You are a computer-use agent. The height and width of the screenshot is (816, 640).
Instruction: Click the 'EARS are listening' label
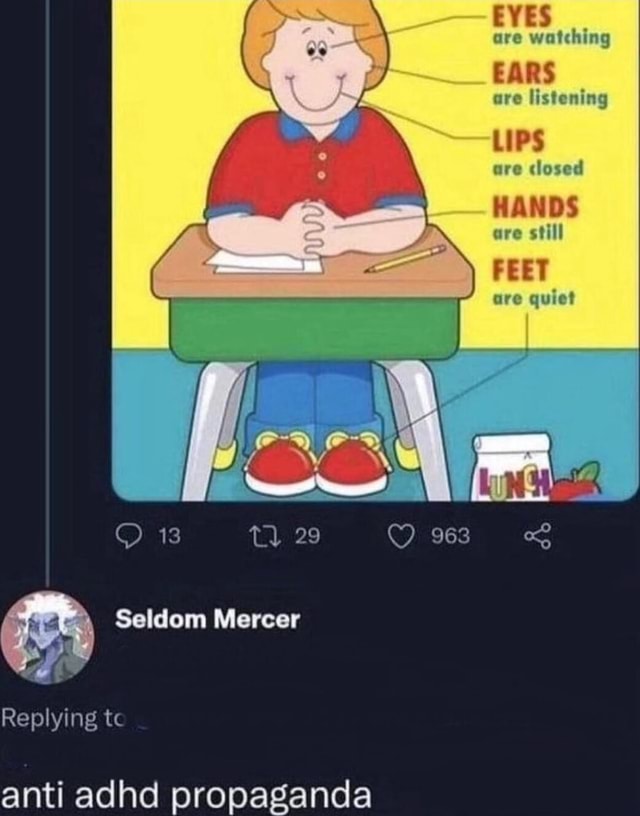point(547,87)
